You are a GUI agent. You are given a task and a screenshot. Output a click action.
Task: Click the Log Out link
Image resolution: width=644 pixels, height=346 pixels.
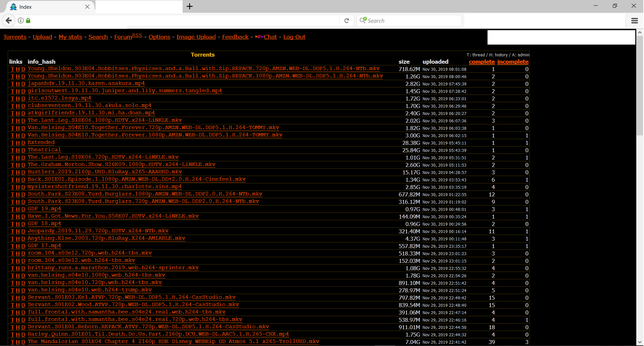(294, 37)
